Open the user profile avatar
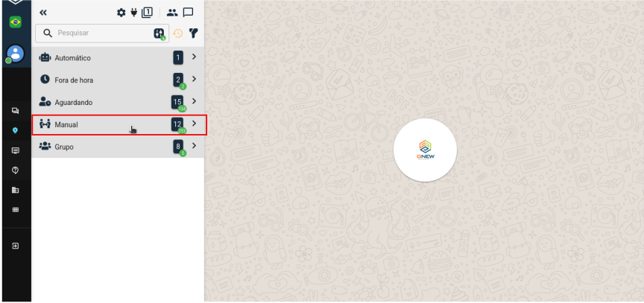Viewport: 644px width, 303px height. click(16, 54)
